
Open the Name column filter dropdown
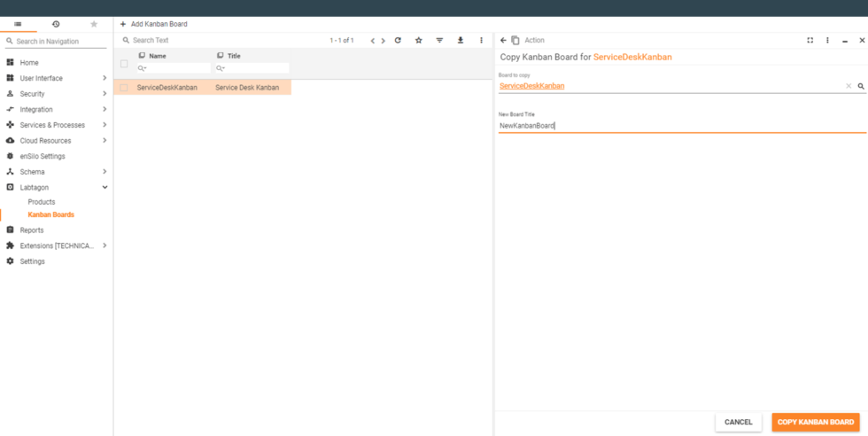point(142,68)
